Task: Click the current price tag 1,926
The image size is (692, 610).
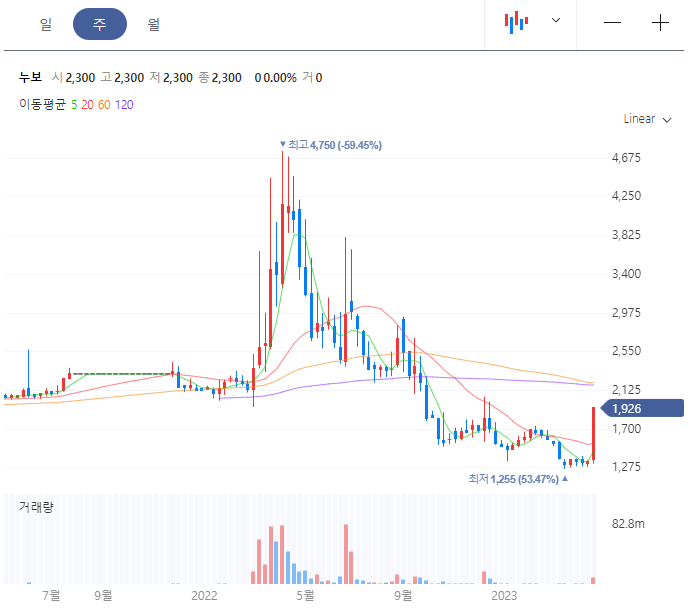Action: 643,408
